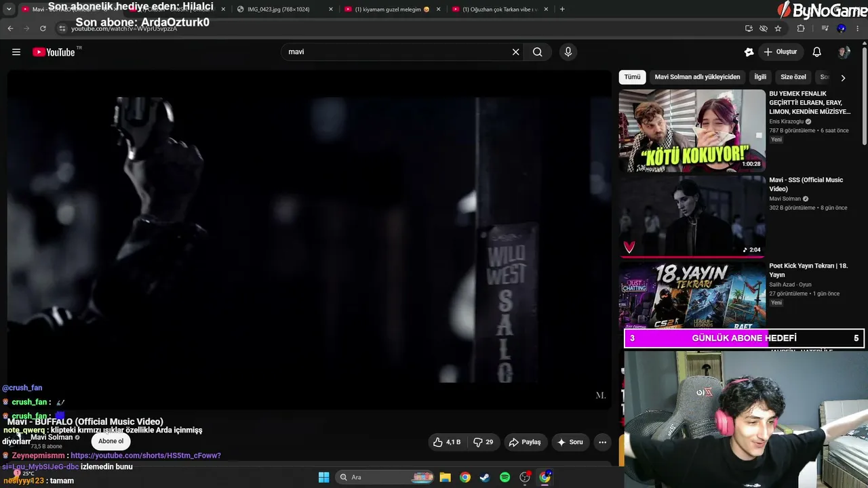Open the 'Salih Azad - Oyun' channel name
The width and height of the screenshot is (868, 488).
click(790, 285)
